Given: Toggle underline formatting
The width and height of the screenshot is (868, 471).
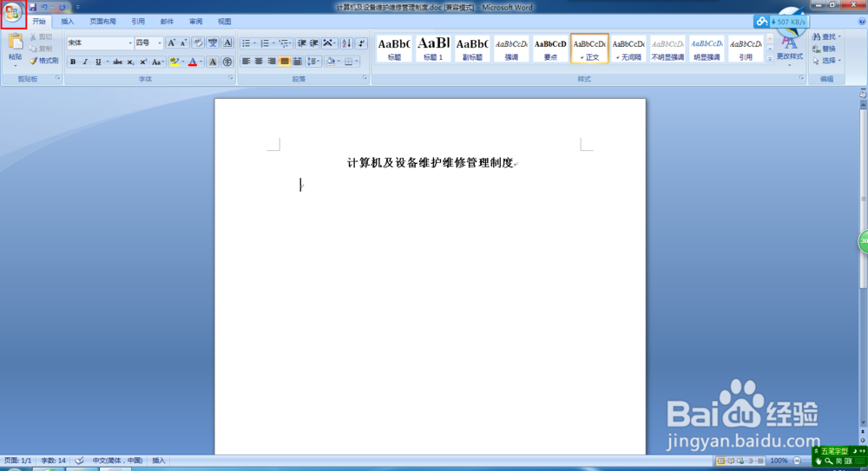Looking at the screenshot, I should [98, 62].
